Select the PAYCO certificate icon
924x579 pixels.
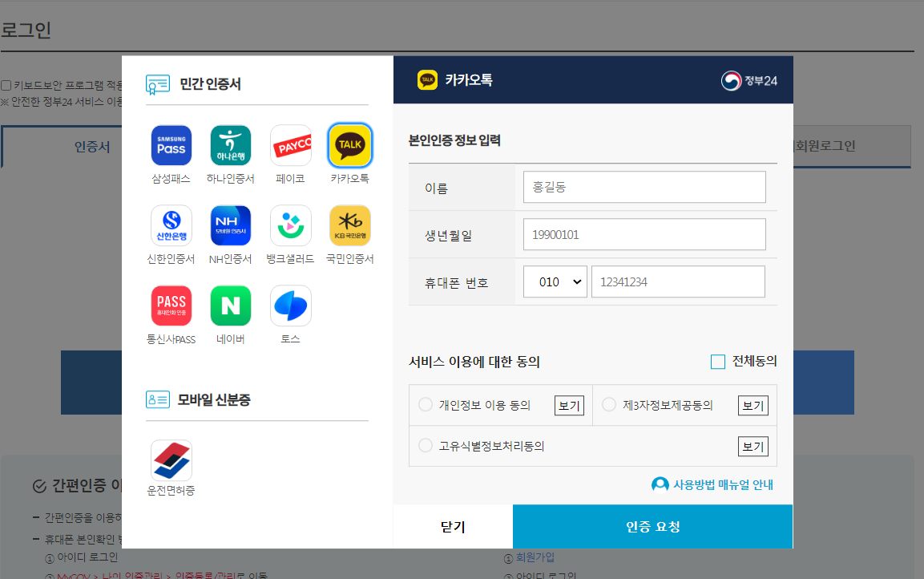pos(291,145)
